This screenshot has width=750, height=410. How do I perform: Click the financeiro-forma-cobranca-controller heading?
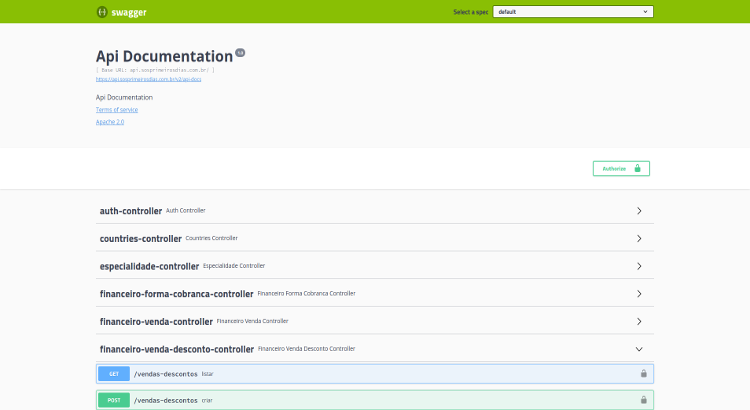click(176, 294)
